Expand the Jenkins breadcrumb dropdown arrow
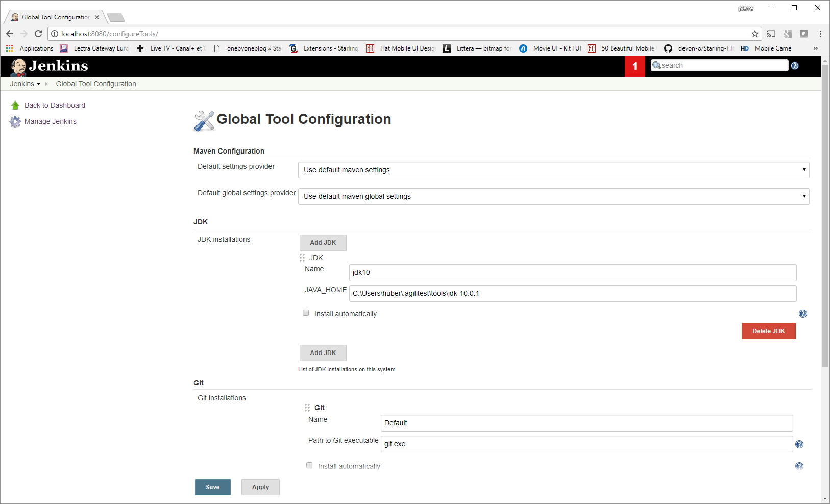Image resolution: width=830 pixels, height=504 pixels. coord(38,84)
